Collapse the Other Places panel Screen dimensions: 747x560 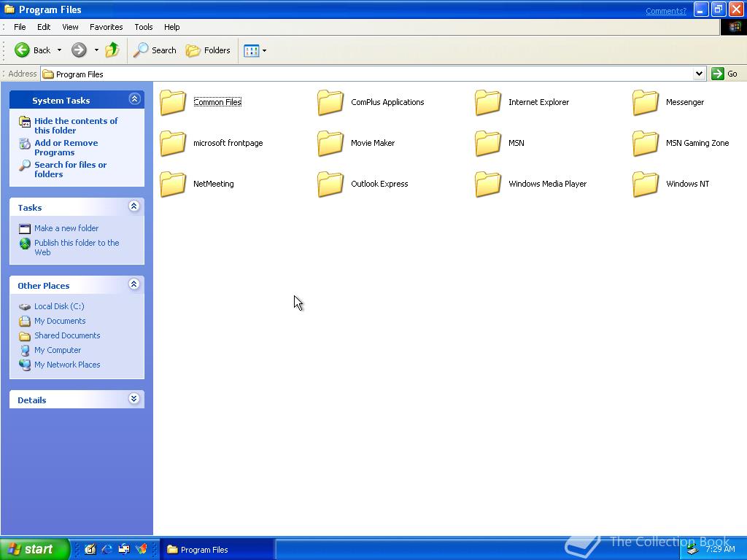coord(134,284)
